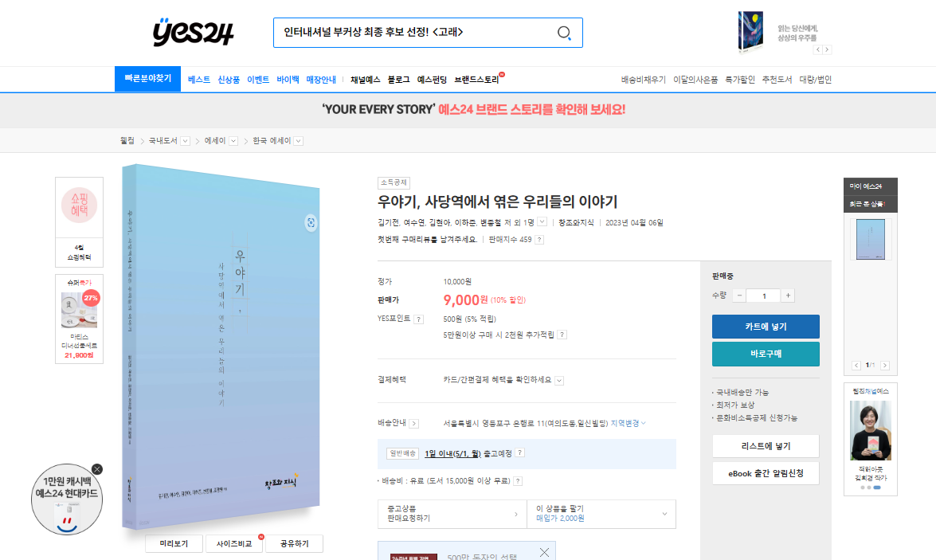
Task: Close the Hyundai card cashback popup
Action: 97,469
